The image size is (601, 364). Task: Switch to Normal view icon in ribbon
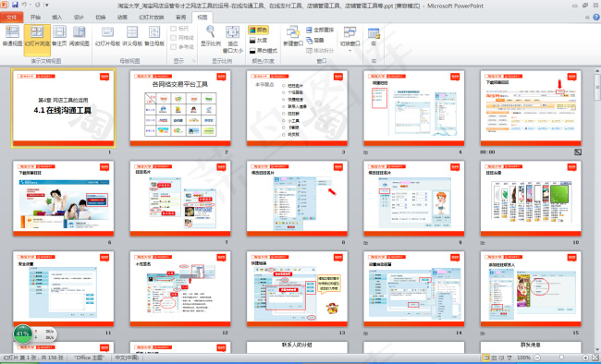point(12,32)
